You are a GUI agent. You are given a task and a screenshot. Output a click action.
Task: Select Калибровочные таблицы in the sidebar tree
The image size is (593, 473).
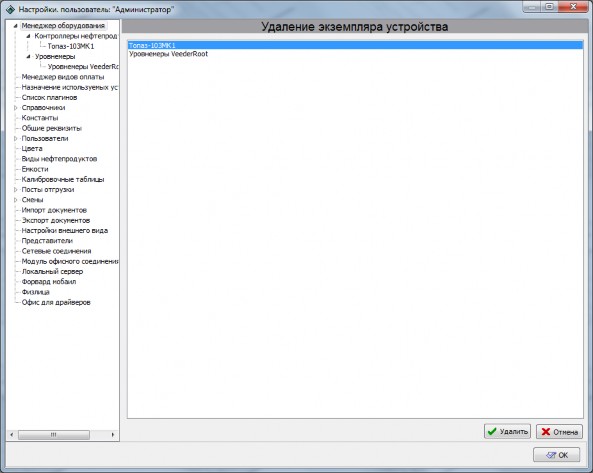pos(63,179)
